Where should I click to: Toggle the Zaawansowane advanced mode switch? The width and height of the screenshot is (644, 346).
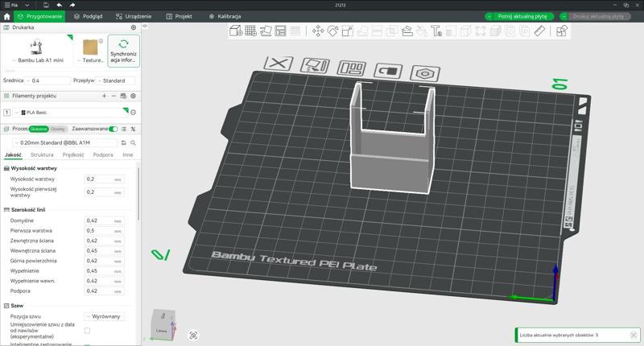point(114,129)
